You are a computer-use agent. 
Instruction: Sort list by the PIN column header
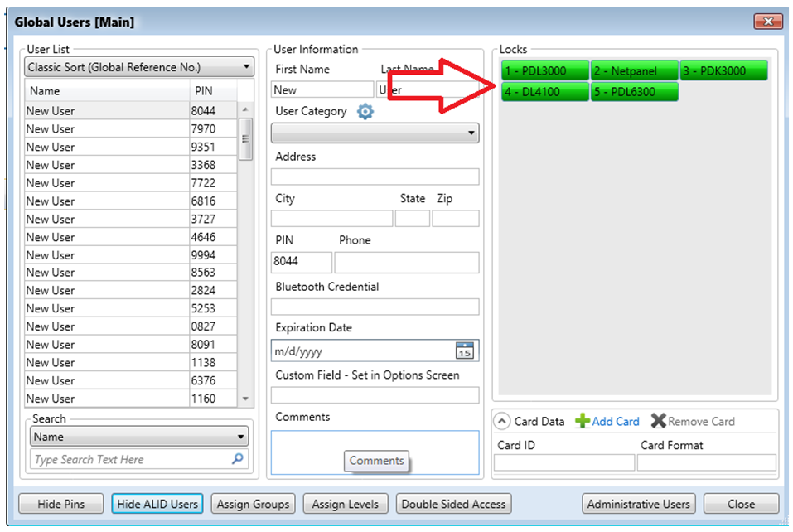[212, 91]
